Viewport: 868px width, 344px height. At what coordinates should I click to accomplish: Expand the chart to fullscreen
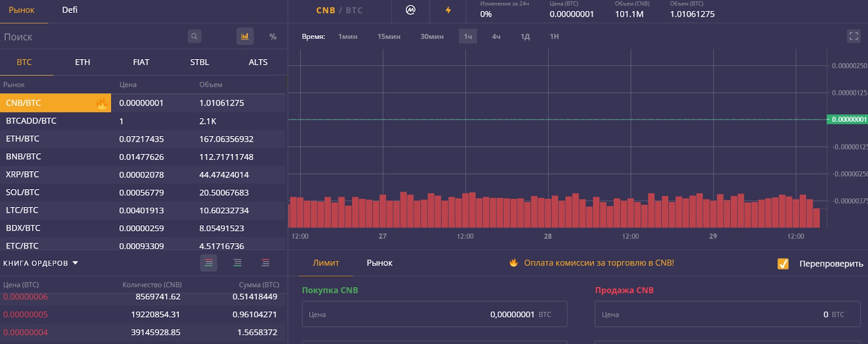click(853, 36)
